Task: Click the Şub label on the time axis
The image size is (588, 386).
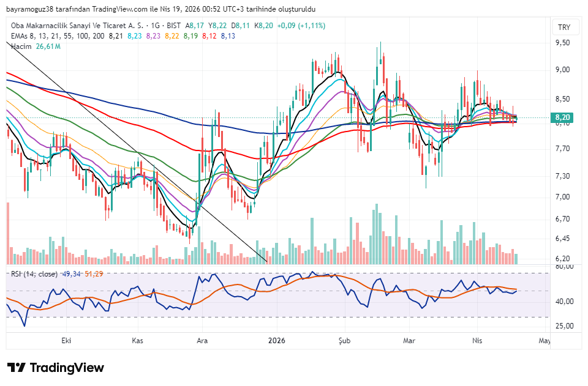Action: 344,341
